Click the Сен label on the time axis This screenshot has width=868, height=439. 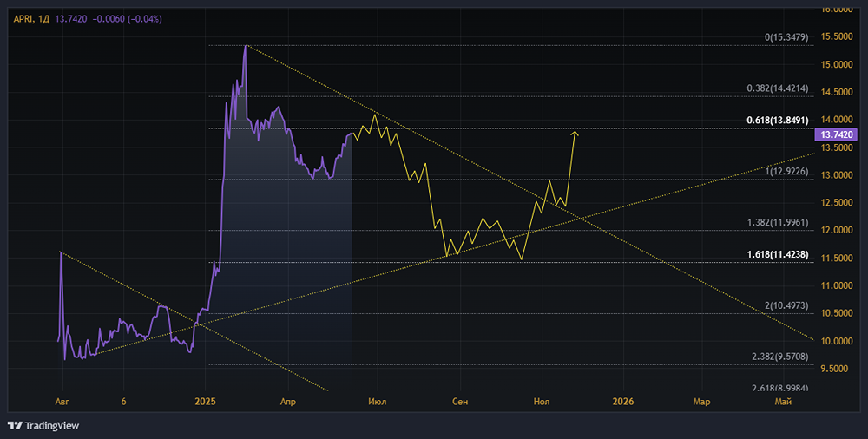pyautogui.click(x=460, y=402)
